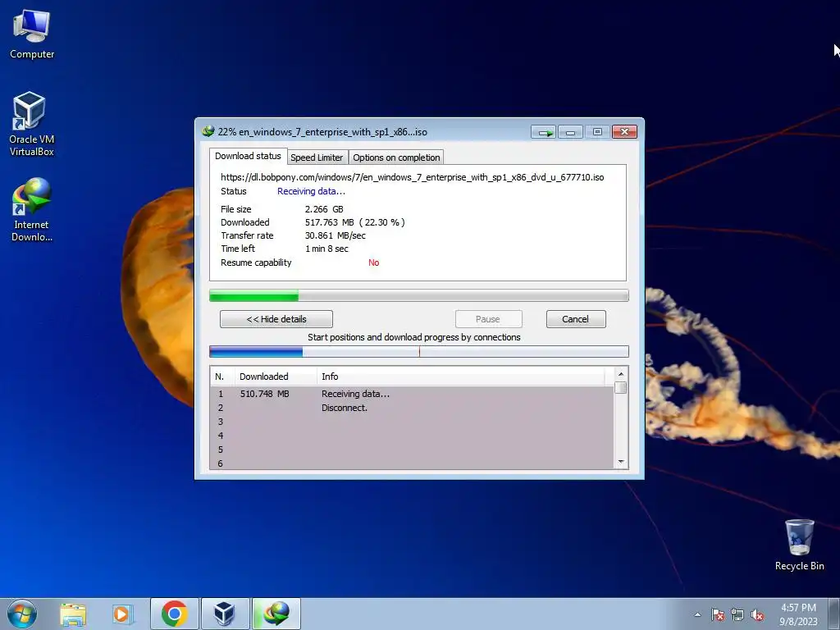Viewport: 840px width, 630px height.
Task: Minimize the IDM download window
Action: tap(571, 132)
